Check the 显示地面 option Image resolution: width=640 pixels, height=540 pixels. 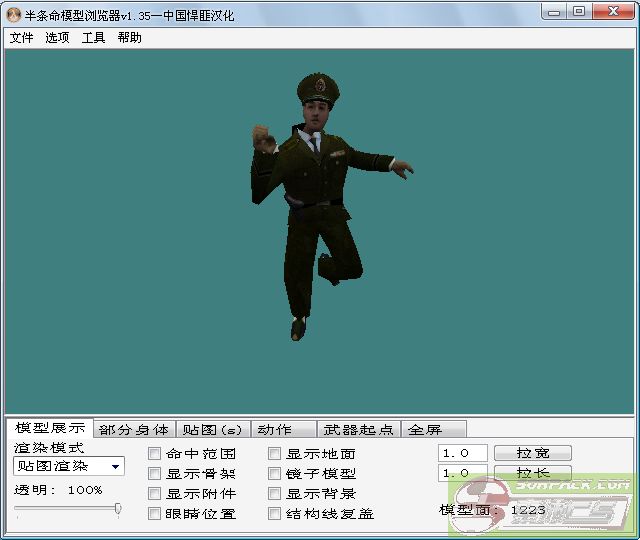coord(275,454)
